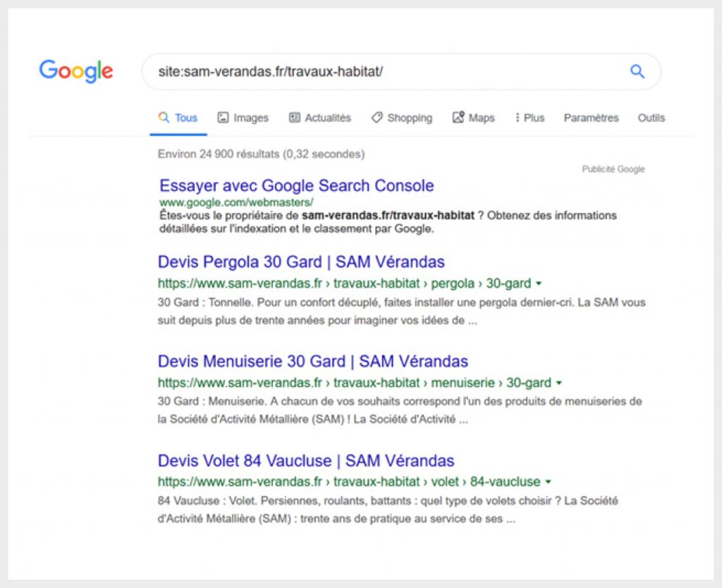Image resolution: width=722 pixels, height=588 pixels.
Task: Open the Devis Menuiserie 30 Gard result
Action: click(312, 361)
